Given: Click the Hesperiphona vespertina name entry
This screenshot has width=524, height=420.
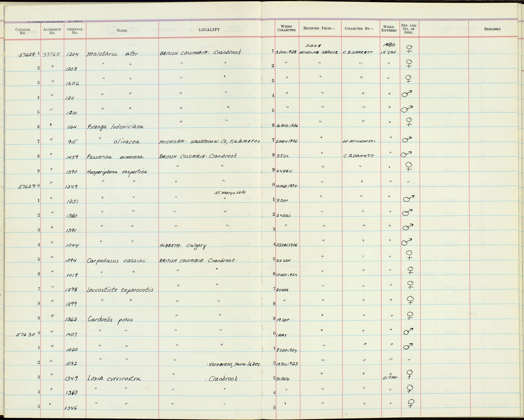Looking at the screenshot, I should point(117,172).
